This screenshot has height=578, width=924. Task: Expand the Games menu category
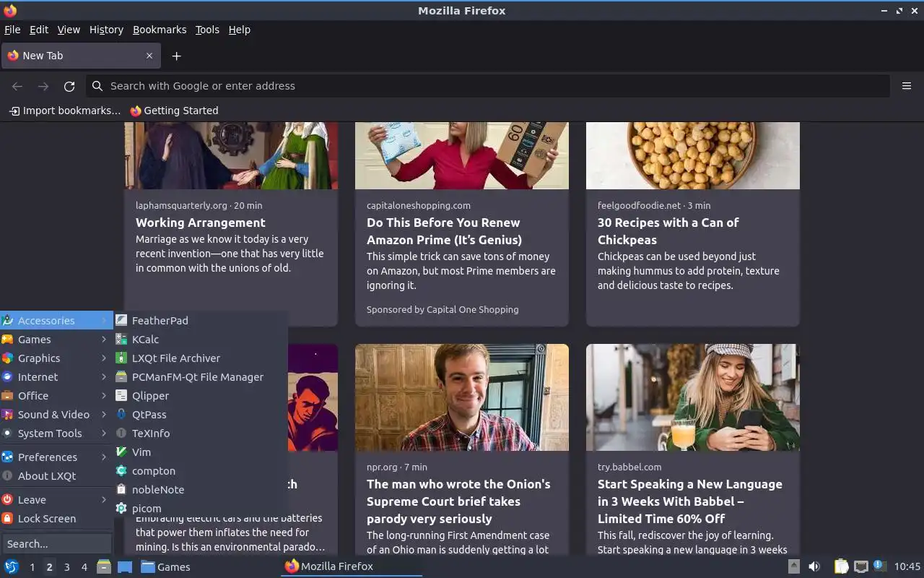[56, 339]
